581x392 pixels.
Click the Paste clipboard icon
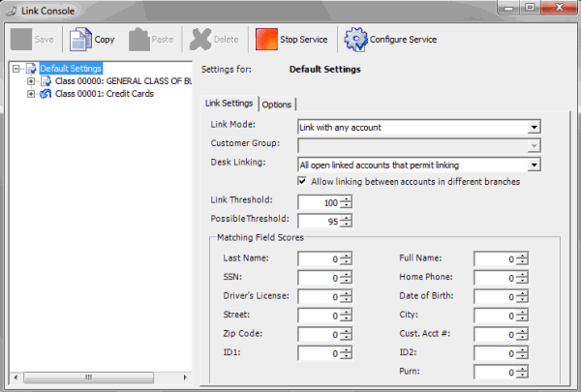click(139, 40)
